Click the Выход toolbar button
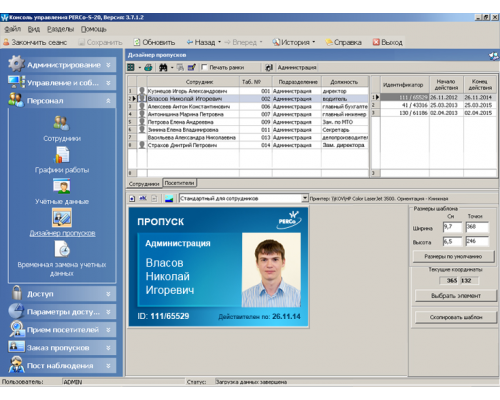500x400 pixels. [388, 42]
